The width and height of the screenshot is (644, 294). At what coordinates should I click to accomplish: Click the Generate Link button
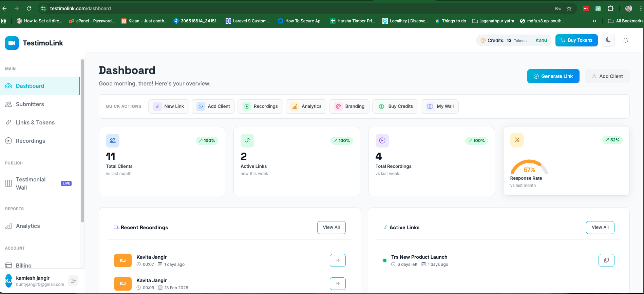(553, 76)
